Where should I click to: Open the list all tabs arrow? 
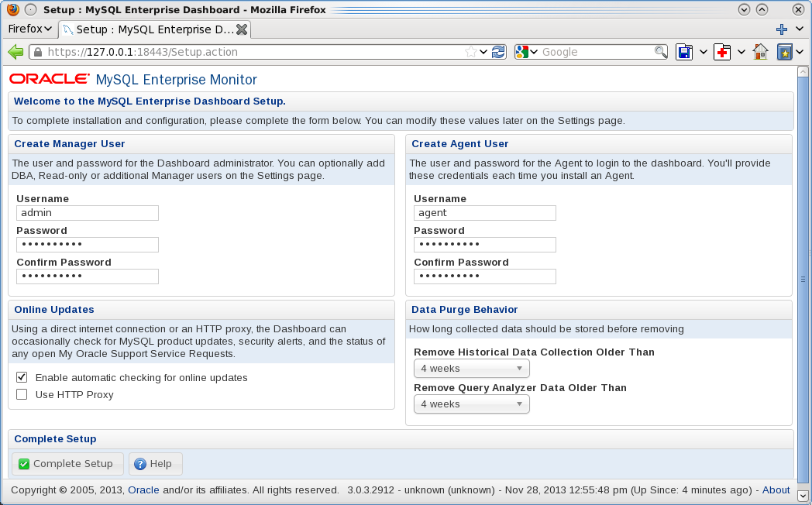pyautogui.click(x=799, y=29)
